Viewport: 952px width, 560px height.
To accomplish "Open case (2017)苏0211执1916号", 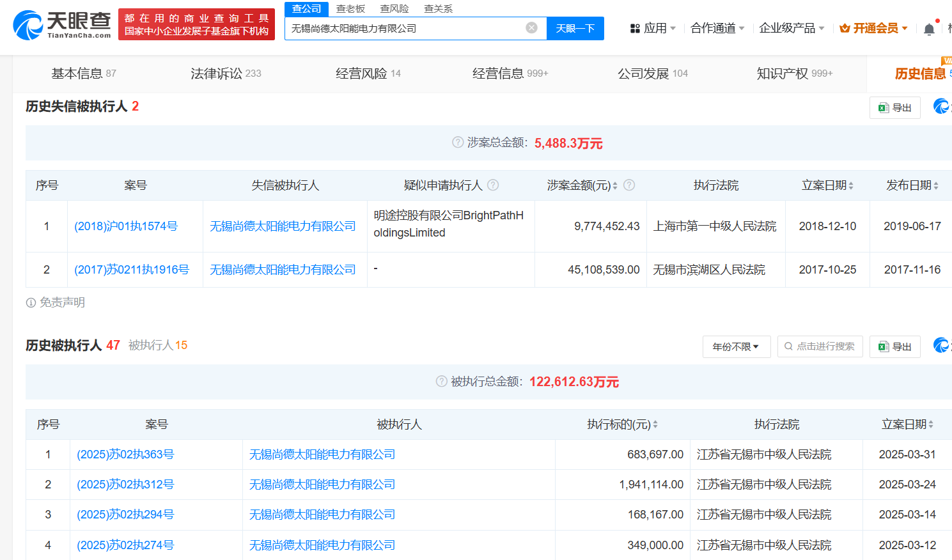I will click(132, 270).
